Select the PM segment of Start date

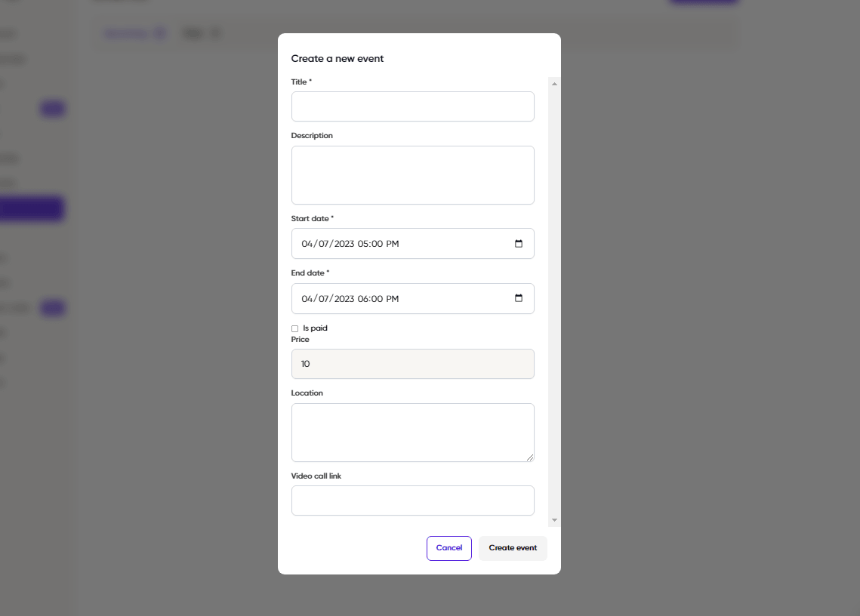click(392, 244)
